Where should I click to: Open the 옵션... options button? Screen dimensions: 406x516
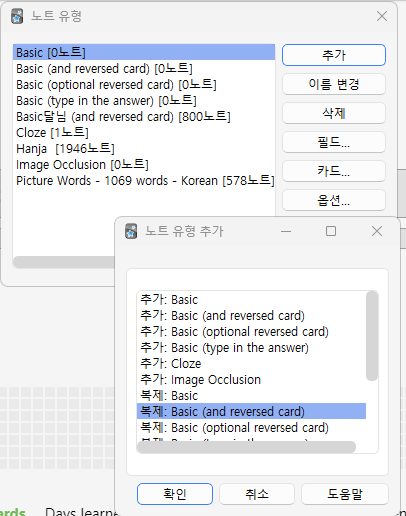click(334, 200)
